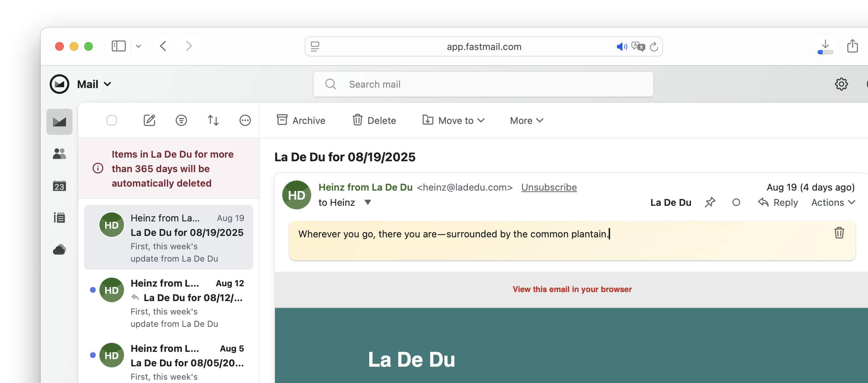The width and height of the screenshot is (868, 383).
Task: Open Safari tab group dropdown arrow
Action: [x=139, y=46]
